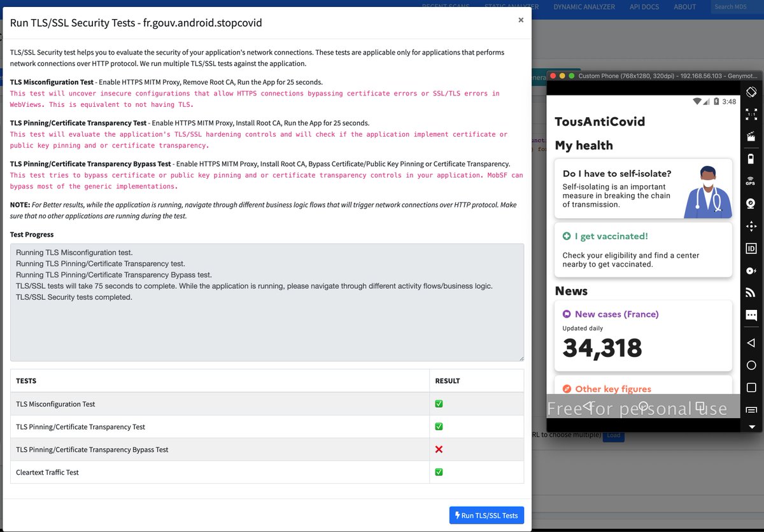Click 'Running TLS Misconfiguration test.' log line

(74, 253)
